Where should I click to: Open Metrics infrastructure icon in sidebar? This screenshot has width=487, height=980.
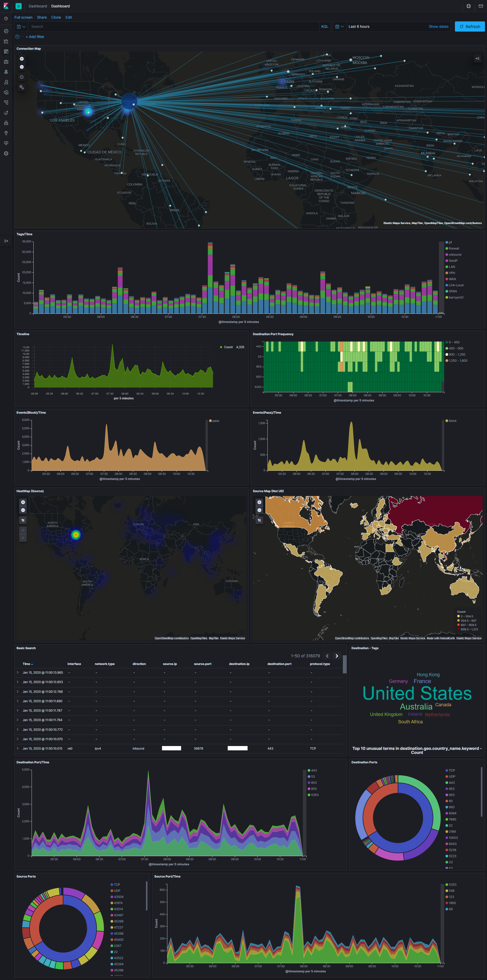(6, 93)
